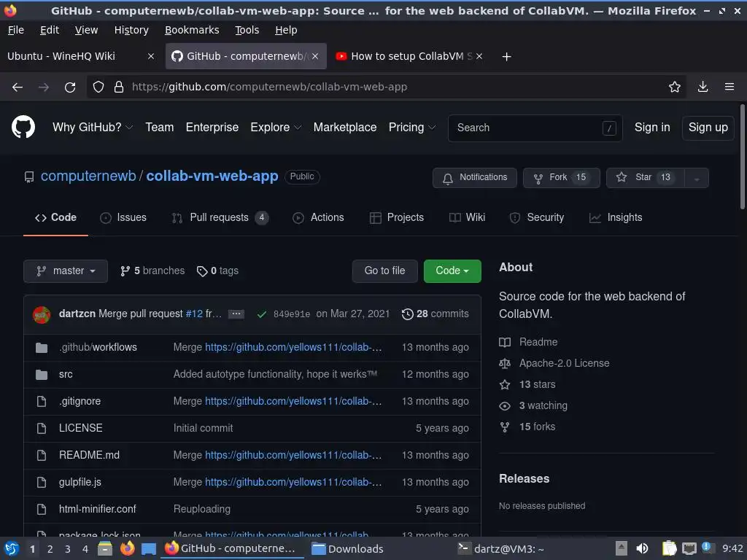Open a new browser tab
Viewport: 747px width, 560px height.
(506, 57)
